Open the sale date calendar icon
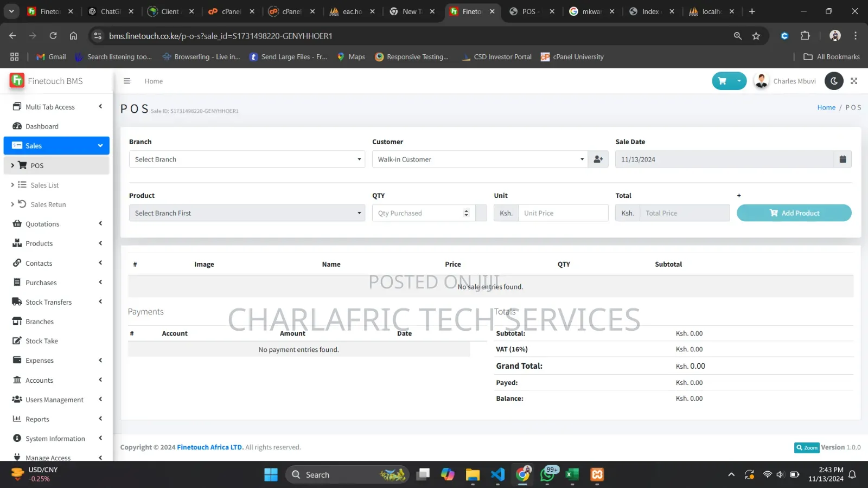This screenshot has width=868, height=488. [x=843, y=159]
